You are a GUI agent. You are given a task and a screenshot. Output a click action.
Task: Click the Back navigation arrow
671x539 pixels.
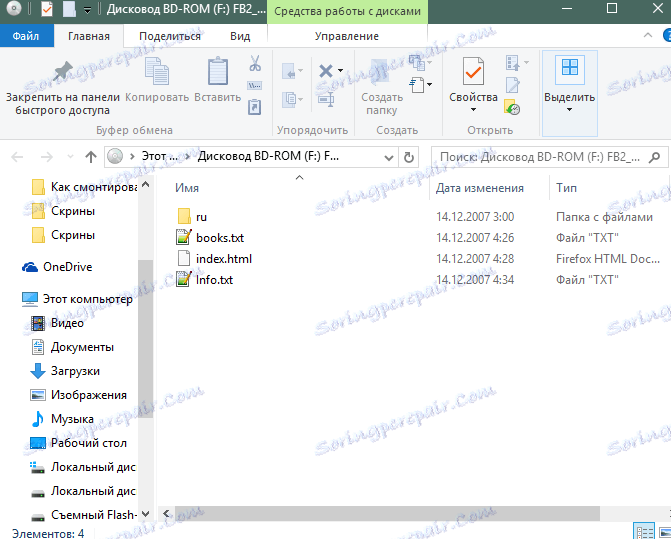17,157
